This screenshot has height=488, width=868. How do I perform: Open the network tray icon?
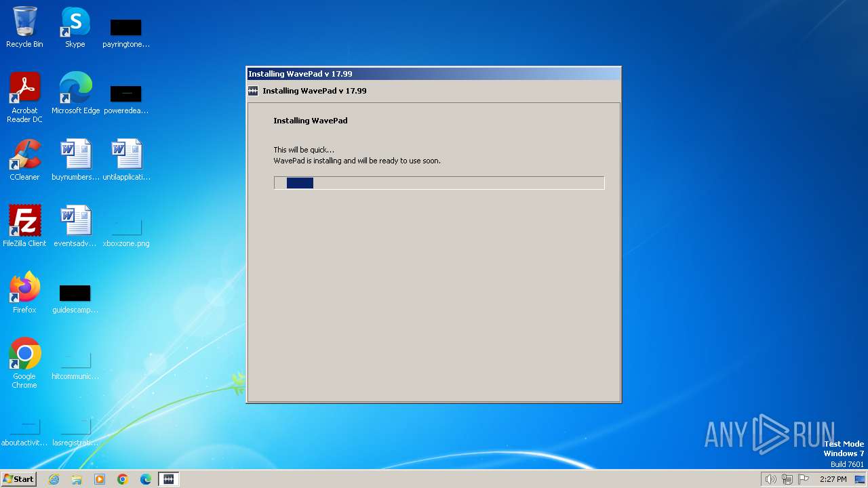point(787,479)
